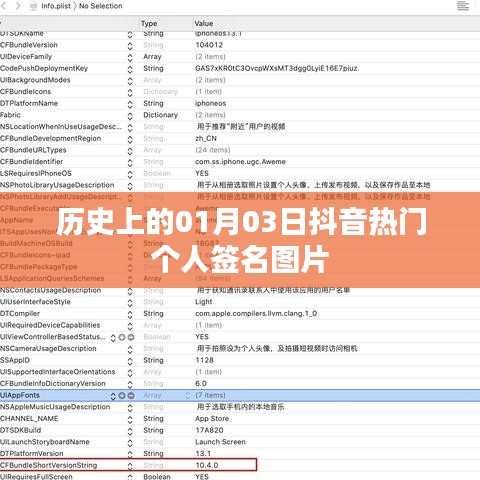Click Dictionary type of Fabric row
The width and height of the screenshot is (480, 480).
click(160, 115)
